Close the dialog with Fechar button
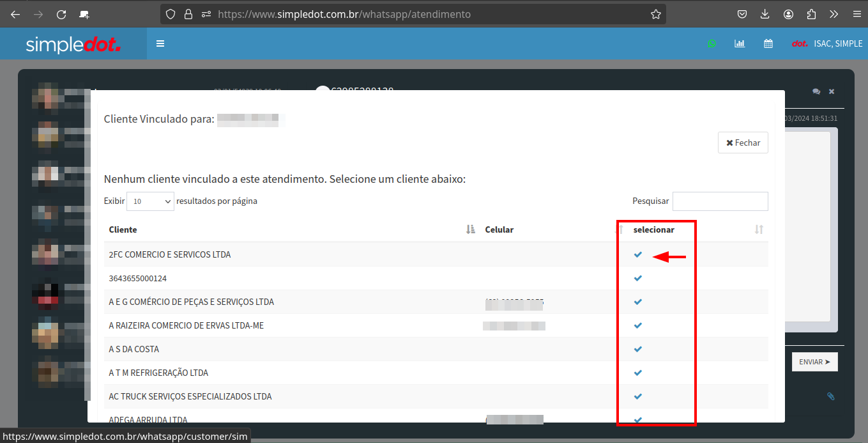 coord(743,143)
